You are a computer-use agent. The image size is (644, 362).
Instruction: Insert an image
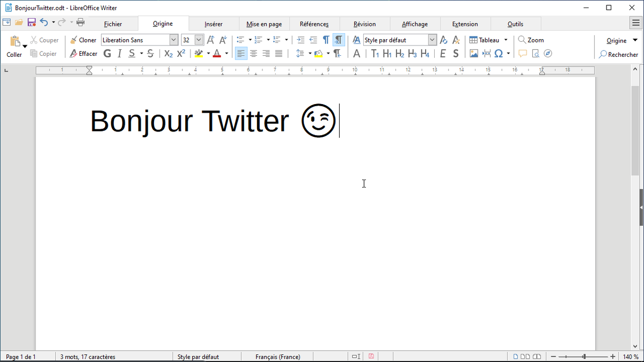(474, 54)
